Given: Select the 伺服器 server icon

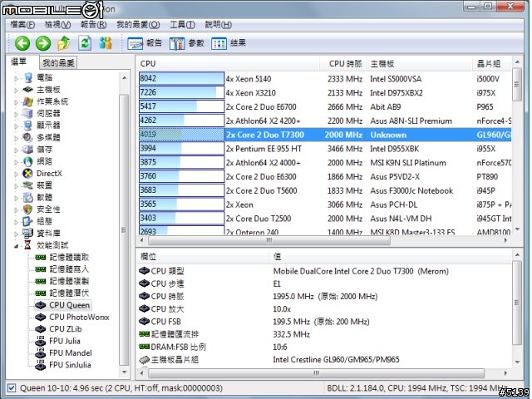Looking at the screenshot, I should tap(27, 113).
